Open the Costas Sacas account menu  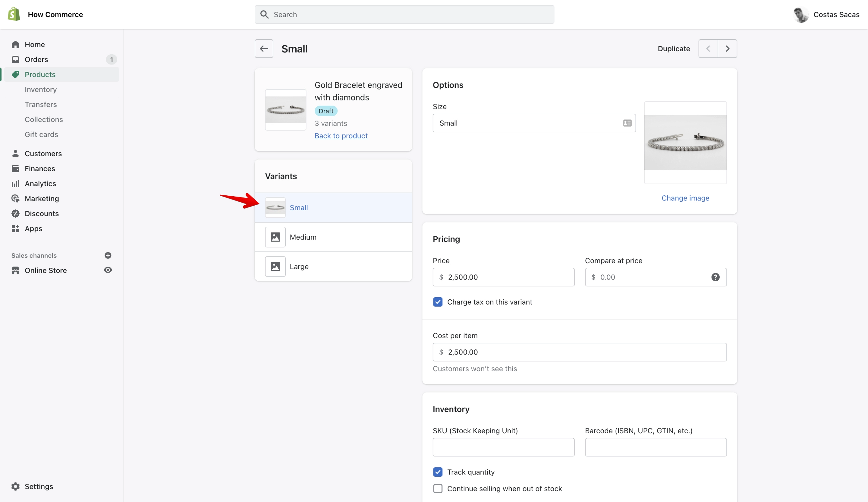point(826,14)
